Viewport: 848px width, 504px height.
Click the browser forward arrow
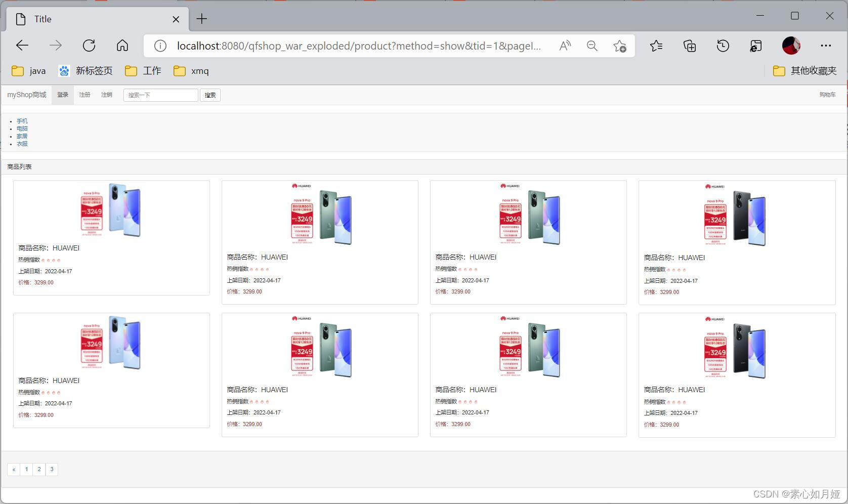coord(56,46)
